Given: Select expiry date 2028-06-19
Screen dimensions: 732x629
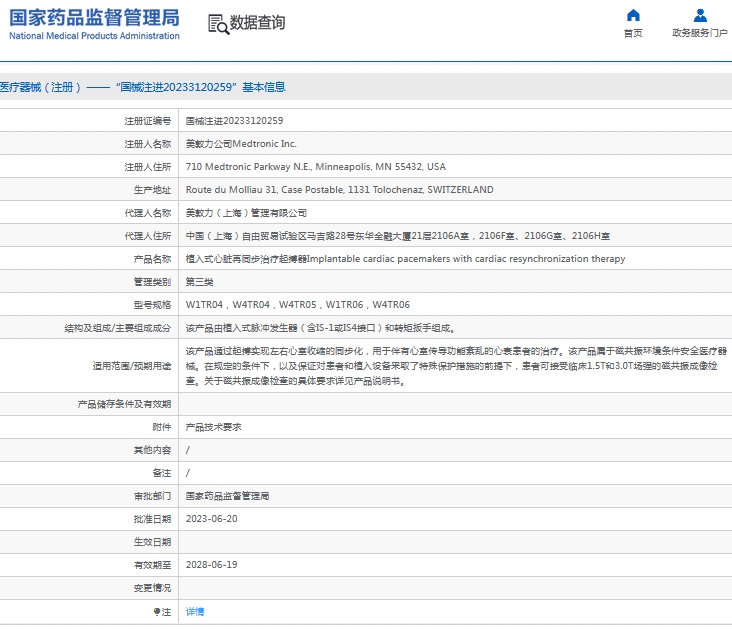Looking at the screenshot, I should [x=211, y=565].
